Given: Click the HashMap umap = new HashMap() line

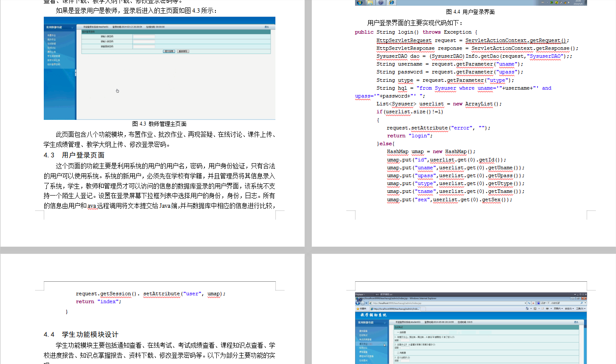Looking at the screenshot, I should coord(431,151).
